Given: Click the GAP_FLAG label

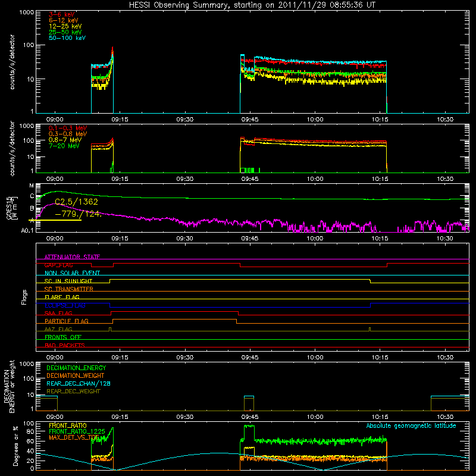Looking at the screenshot, I should [x=58, y=265].
